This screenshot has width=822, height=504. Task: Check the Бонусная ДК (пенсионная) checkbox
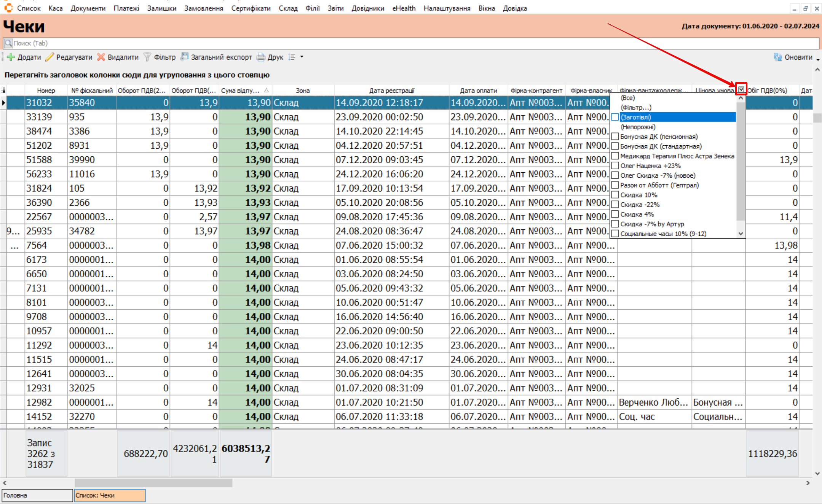pos(615,137)
